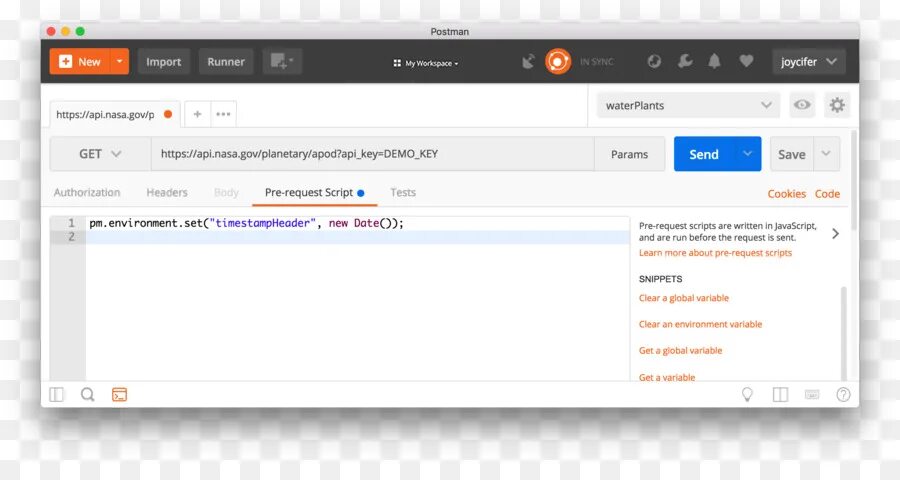The width and height of the screenshot is (900, 480).
Task: Click the New button
Action: pyautogui.click(x=79, y=61)
